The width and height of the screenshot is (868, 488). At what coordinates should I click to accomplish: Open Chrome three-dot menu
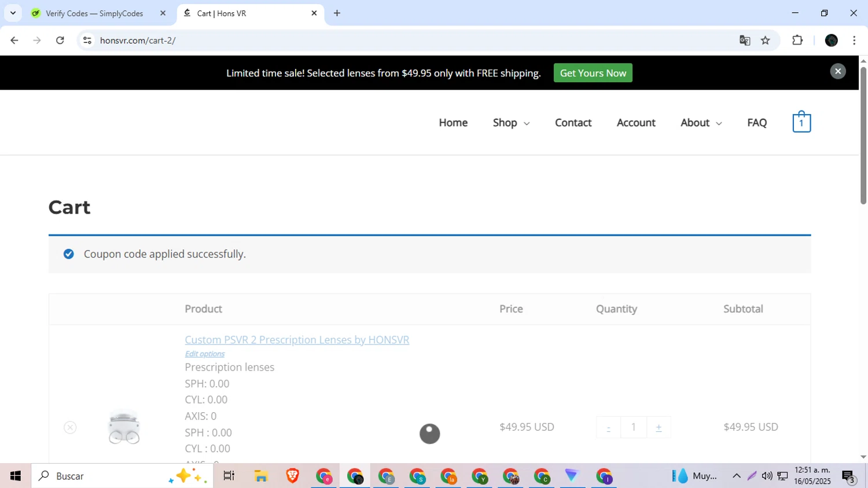point(854,41)
